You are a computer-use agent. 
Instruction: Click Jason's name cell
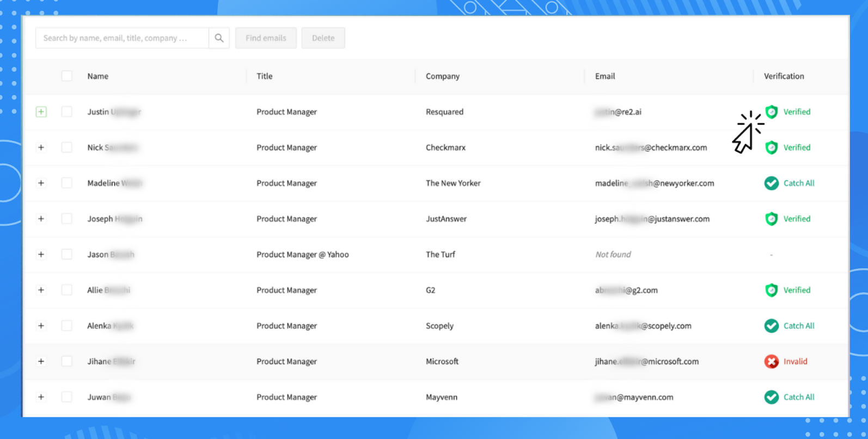(111, 255)
